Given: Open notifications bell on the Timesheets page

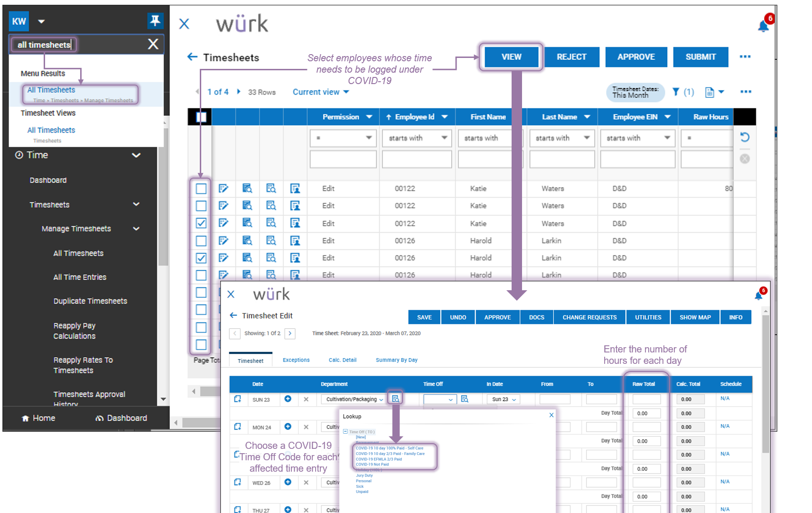Looking at the screenshot, I should [763, 26].
